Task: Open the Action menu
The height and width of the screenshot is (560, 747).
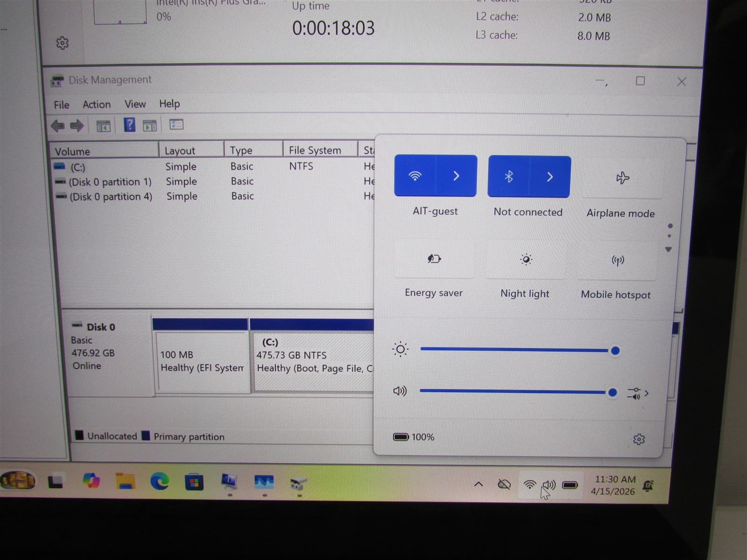Action: coord(97,105)
